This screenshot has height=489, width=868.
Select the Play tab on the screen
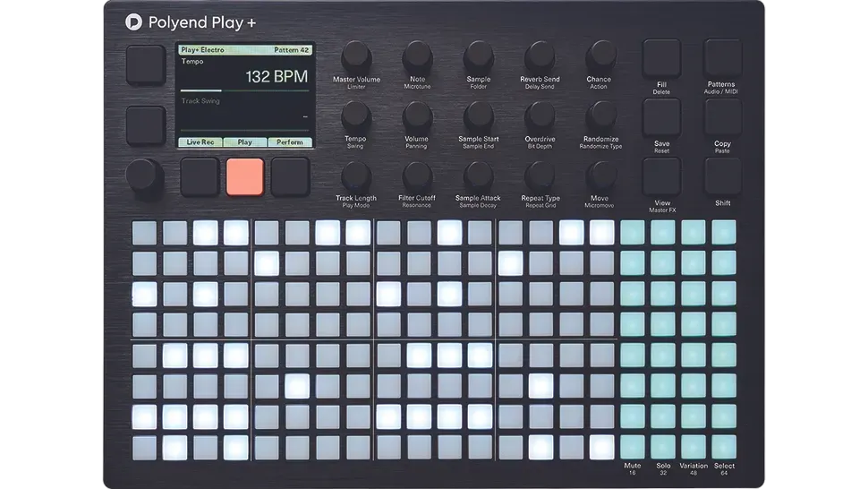point(244,142)
